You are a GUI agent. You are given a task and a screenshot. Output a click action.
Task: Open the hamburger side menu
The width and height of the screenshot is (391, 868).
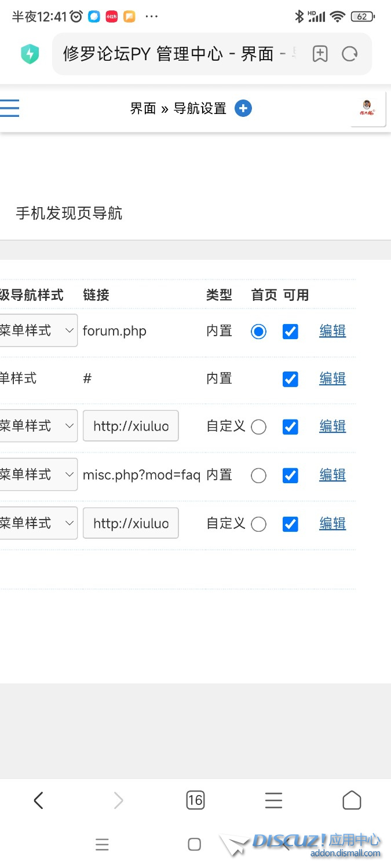coord(10,108)
